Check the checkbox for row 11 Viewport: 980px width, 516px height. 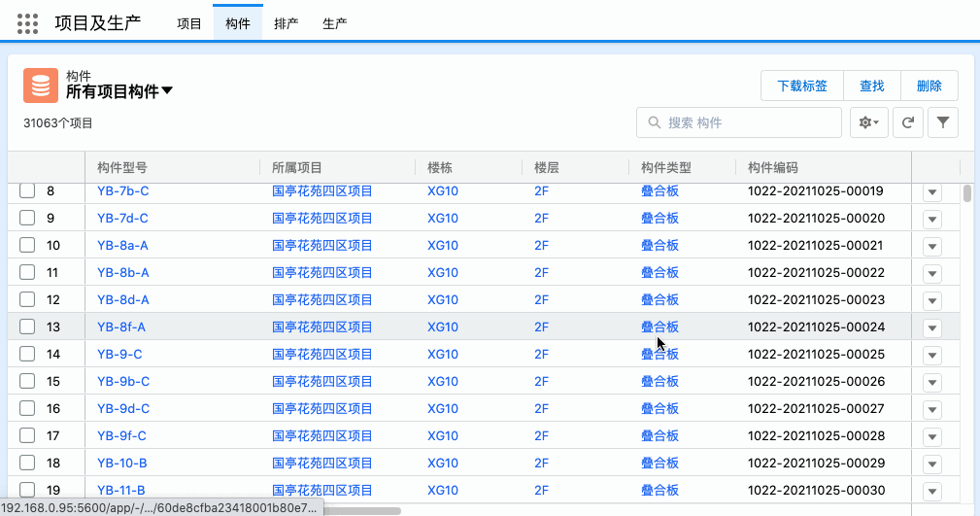point(27,272)
